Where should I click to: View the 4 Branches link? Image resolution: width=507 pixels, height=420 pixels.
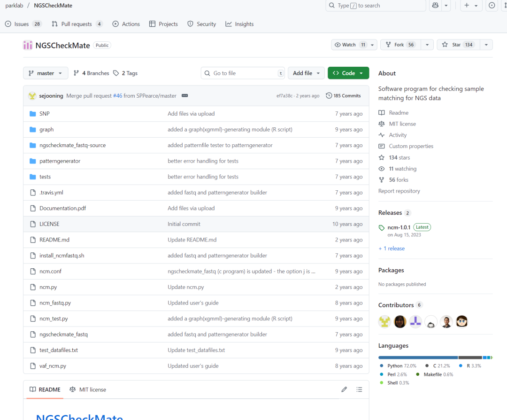pyautogui.click(x=92, y=73)
